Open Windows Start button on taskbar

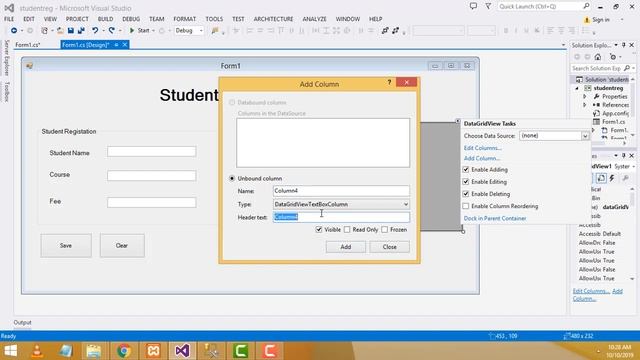pos(11,351)
